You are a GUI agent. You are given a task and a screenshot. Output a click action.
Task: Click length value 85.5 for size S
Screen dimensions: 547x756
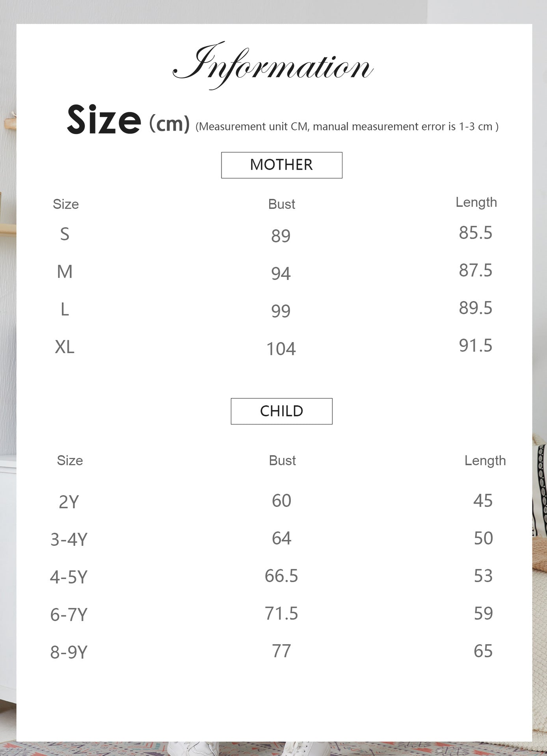[476, 232]
